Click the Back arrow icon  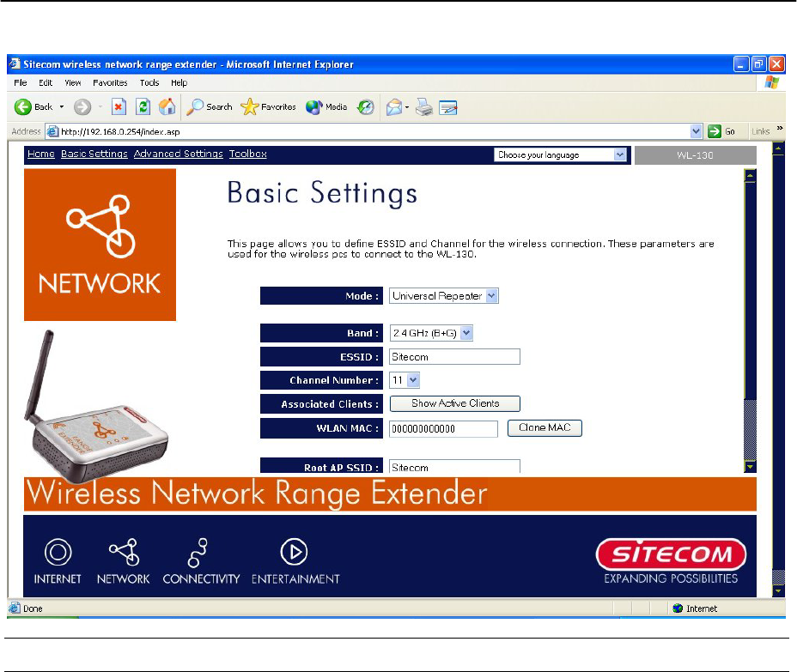(22, 107)
